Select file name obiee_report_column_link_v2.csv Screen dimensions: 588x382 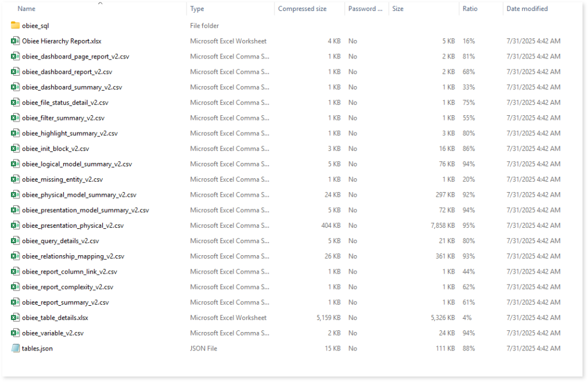[69, 271]
